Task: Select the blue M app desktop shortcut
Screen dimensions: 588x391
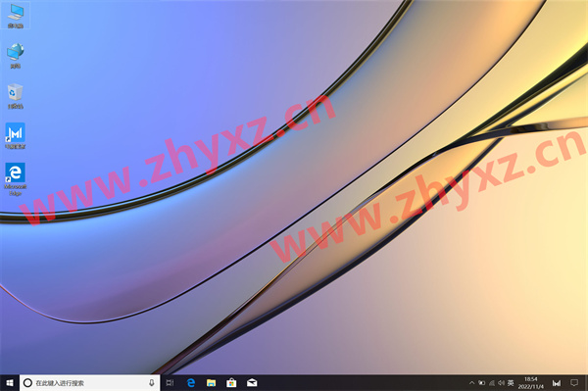Action: tap(16, 135)
